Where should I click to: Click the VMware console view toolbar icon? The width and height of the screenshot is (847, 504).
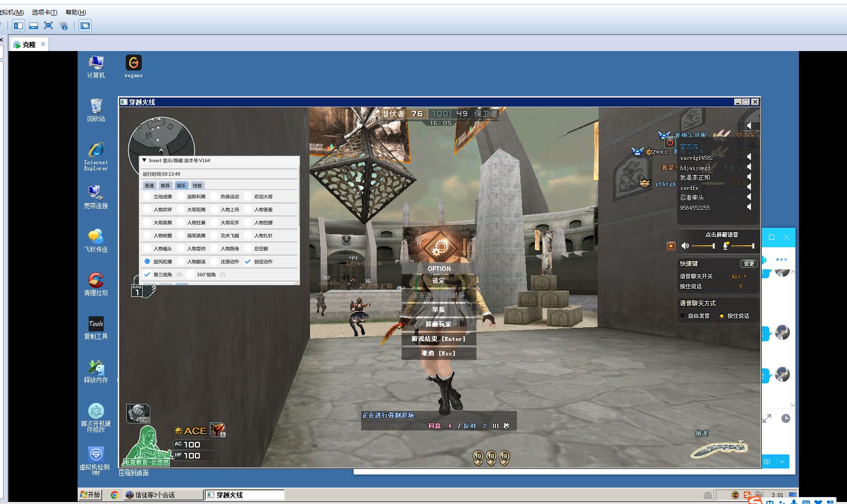click(x=85, y=26)
